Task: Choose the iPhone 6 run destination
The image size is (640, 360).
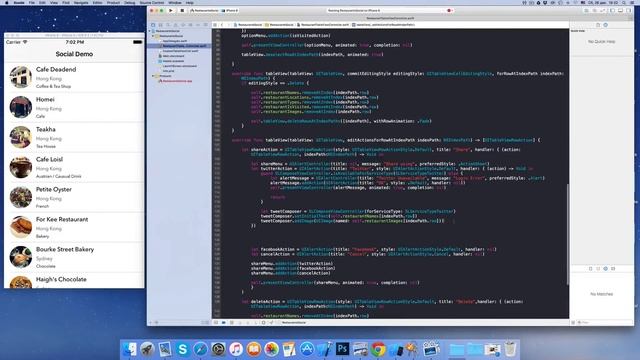Action: point(230,11)
